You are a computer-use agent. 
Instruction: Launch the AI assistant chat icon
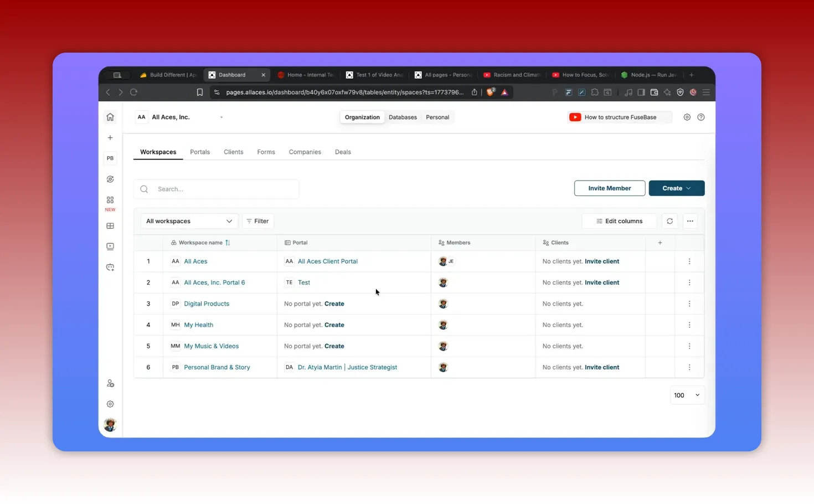pyautogui.click(x=110, y=268)
